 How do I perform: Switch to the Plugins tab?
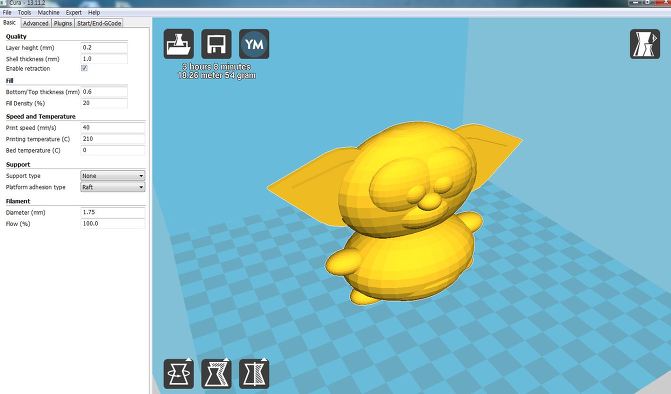[x=62, y=24]
